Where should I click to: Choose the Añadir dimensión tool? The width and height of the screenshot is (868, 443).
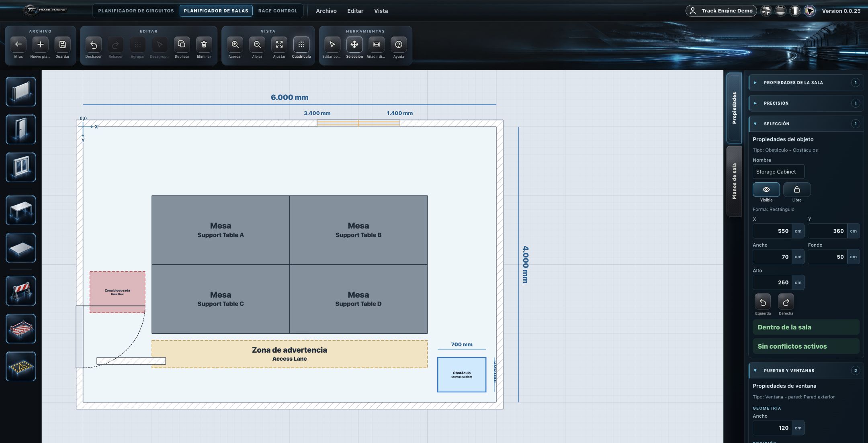pyautogui.click(x=377, y=45)
